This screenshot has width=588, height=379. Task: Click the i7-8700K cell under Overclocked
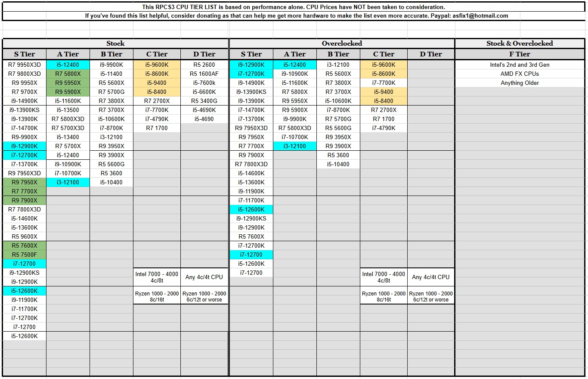(x=338, y=110)
